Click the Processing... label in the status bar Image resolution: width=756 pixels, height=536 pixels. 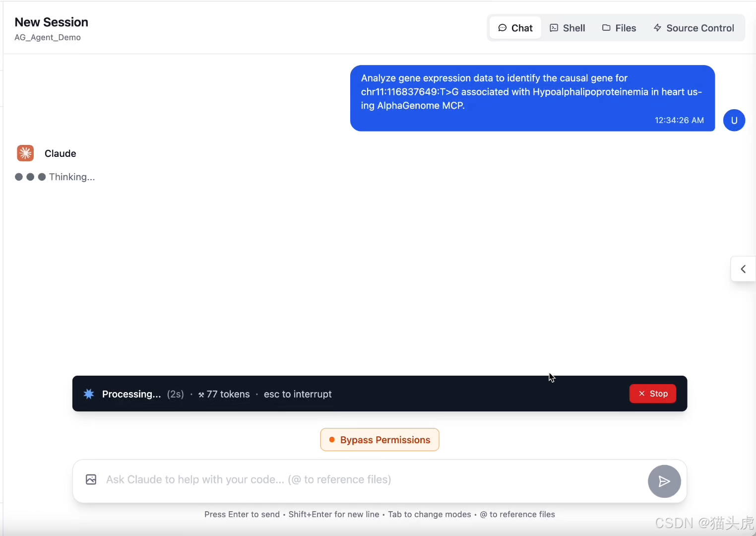coord(131,394)
